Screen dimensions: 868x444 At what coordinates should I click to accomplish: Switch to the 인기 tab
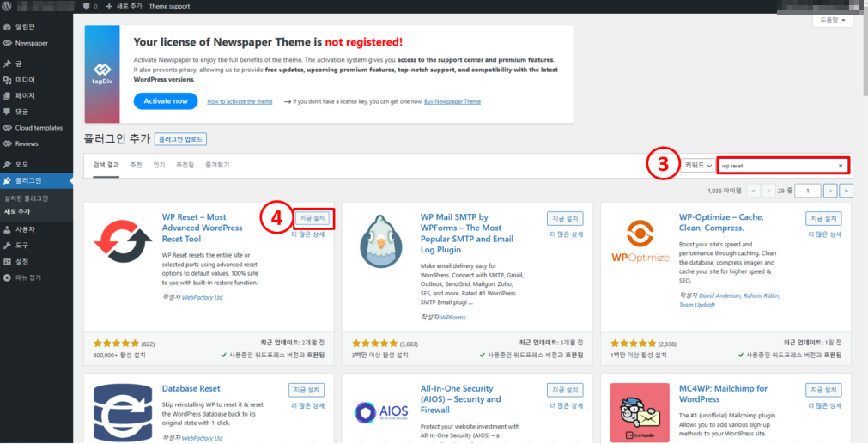160,165
